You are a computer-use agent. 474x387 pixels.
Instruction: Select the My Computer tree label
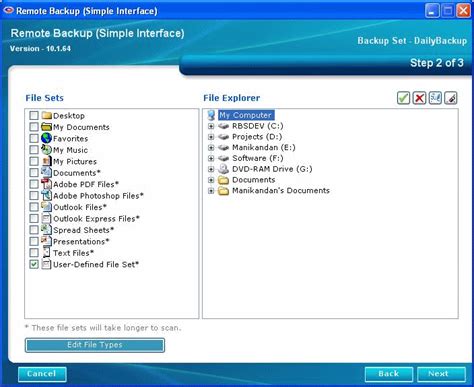click(x=246, y=115)
